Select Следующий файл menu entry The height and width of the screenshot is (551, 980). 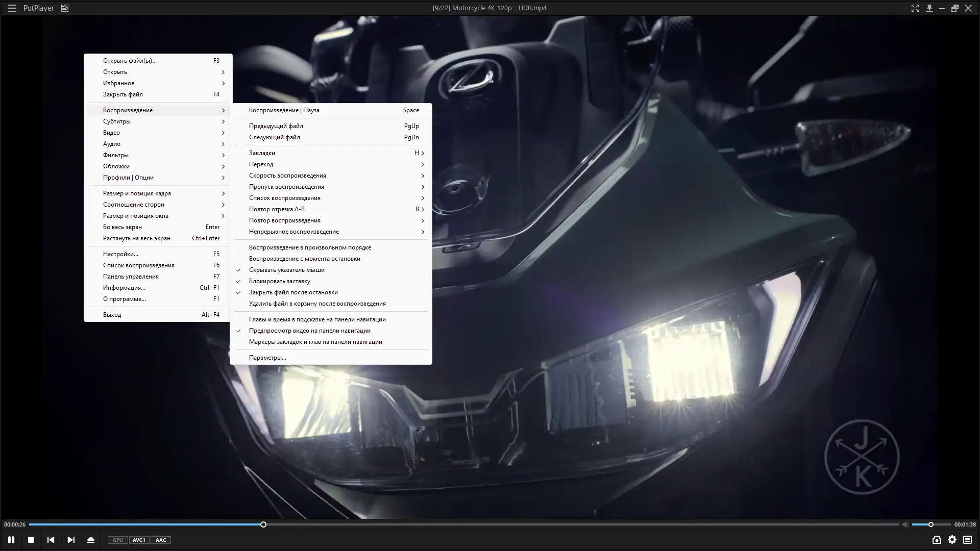[275, 137]
